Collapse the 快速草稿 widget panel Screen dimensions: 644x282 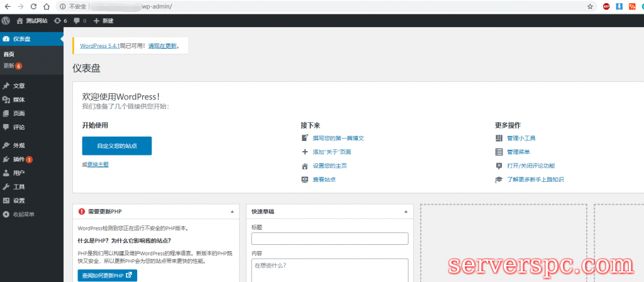click(406, 212)
